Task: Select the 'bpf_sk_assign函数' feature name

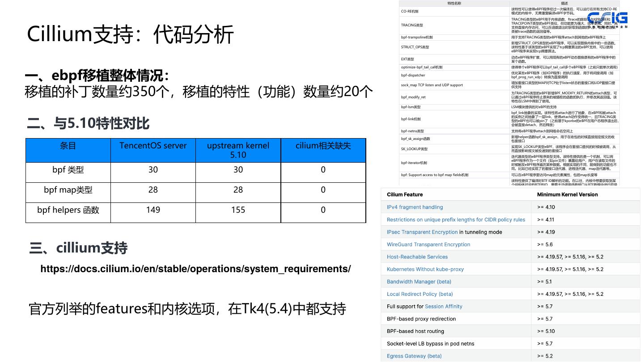Action: tap(415, 139)
